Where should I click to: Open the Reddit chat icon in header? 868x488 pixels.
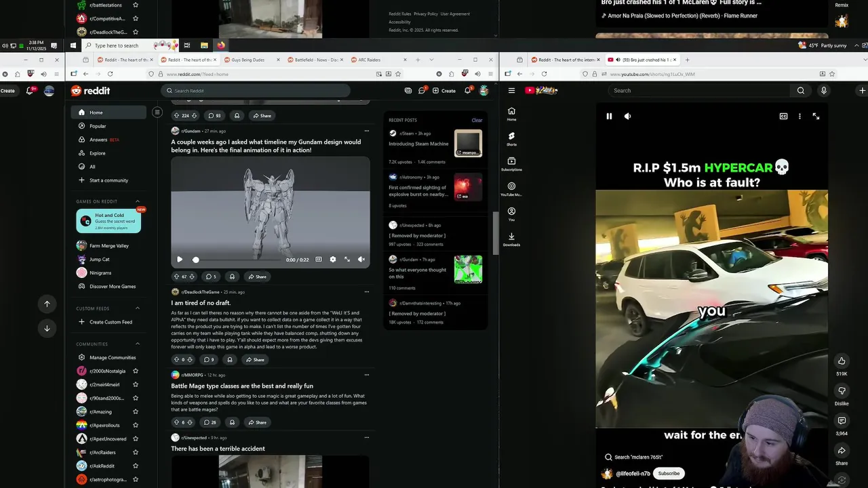pos(421,90)
